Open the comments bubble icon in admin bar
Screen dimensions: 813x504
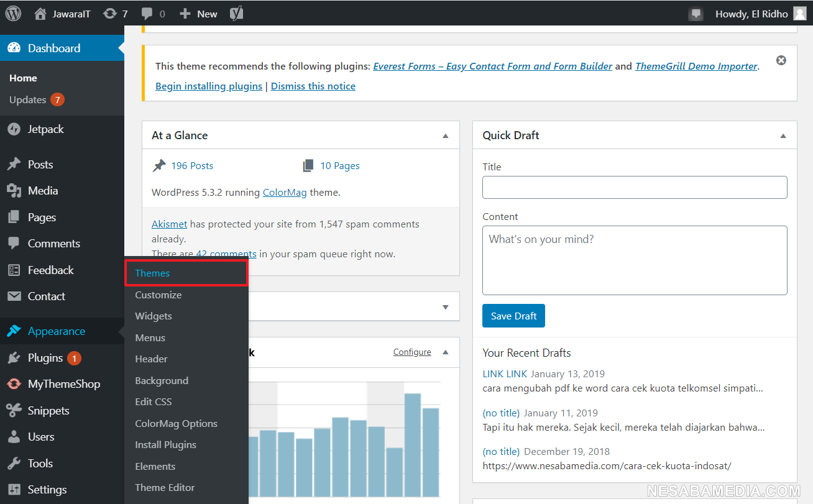coord(147,13)
